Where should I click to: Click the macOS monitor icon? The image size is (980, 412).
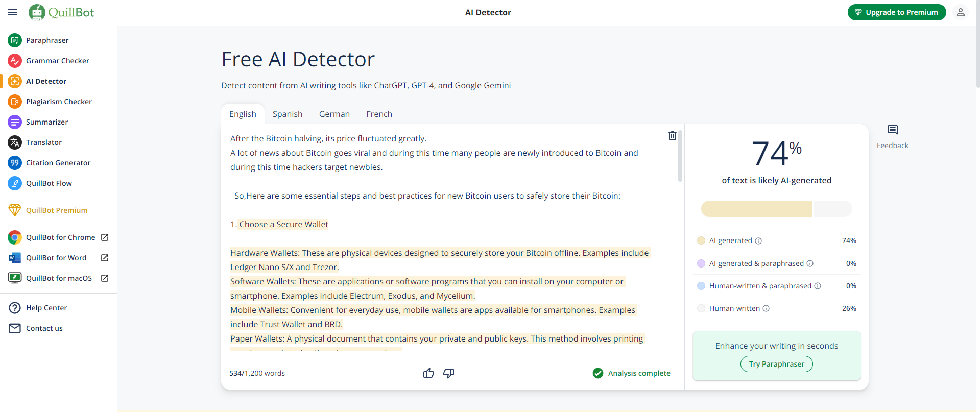coord(15,278)
